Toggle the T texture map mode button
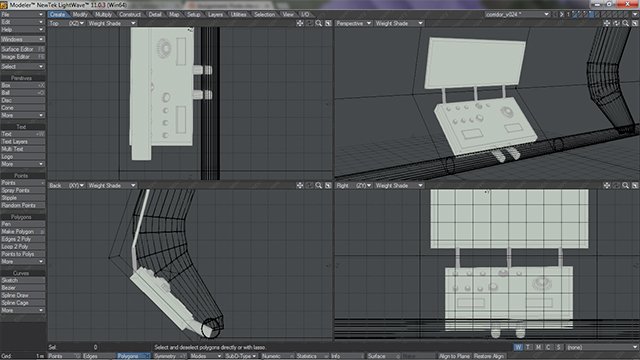Image resolution: width=640 pixels, height=360 pixels. point(528,347)
